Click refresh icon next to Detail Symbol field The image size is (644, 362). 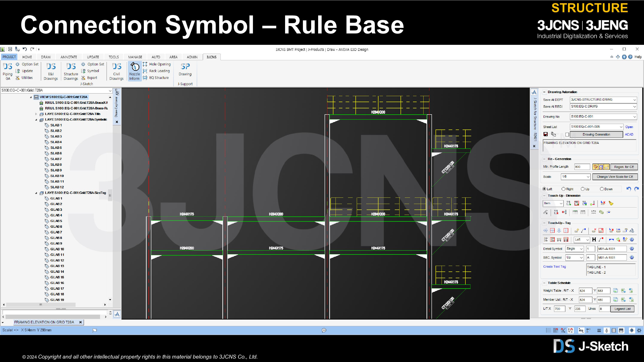point(632,249)
